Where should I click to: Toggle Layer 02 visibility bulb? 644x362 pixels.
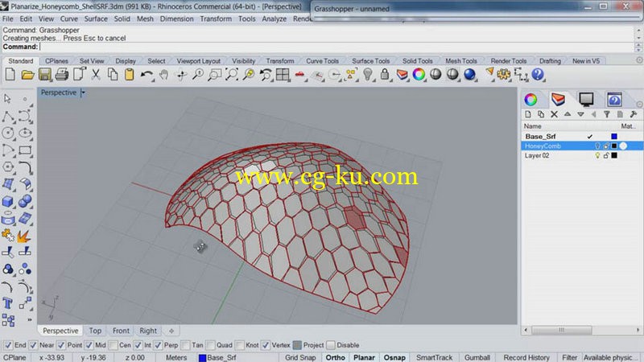[597, 155]
